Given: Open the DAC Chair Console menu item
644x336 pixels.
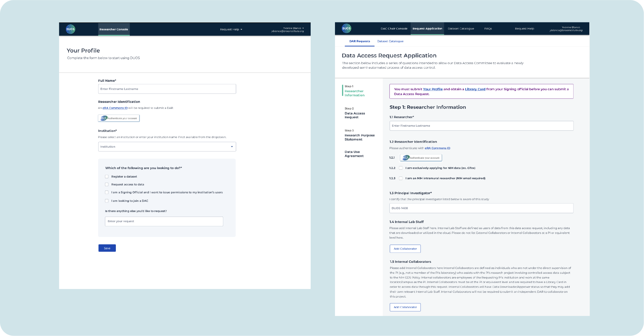Looking at the screenshot, I should coord(394,29).
